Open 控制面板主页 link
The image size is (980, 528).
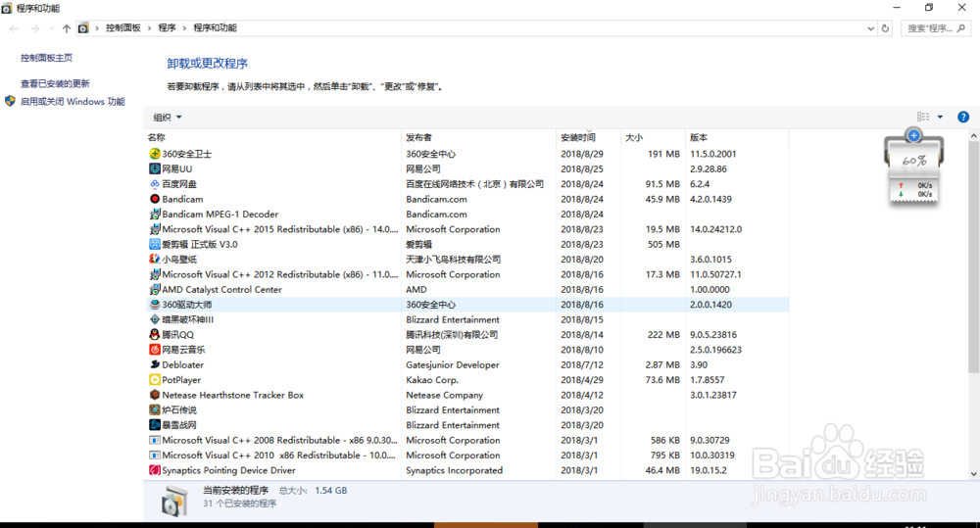(46, 58)
